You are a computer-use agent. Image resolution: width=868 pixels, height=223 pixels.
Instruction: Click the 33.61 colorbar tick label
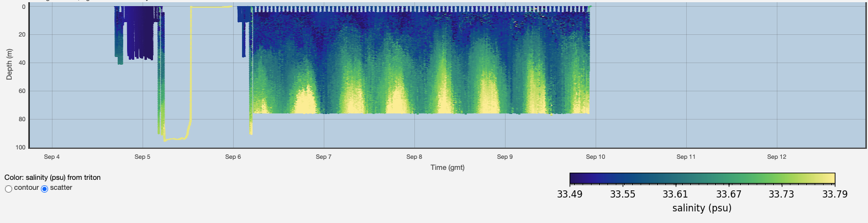point(675,194)
